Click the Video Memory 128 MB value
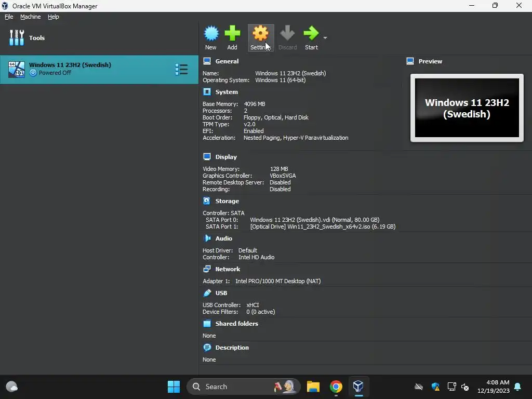 click(279, 169)
